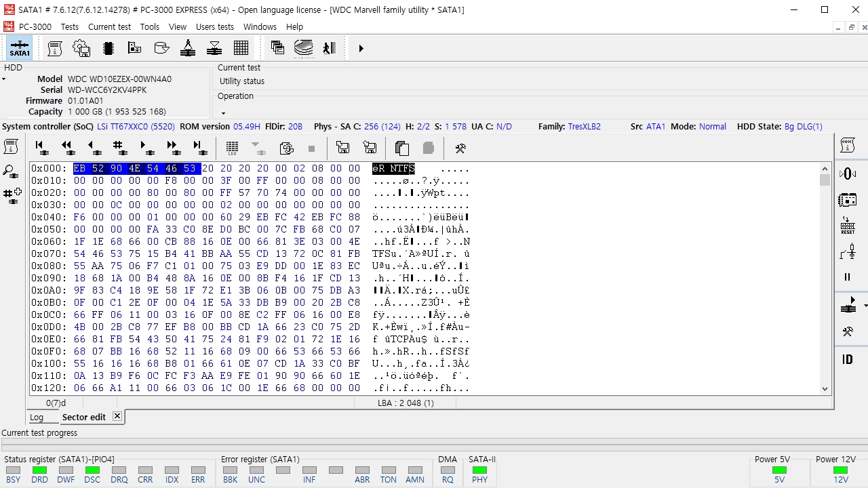
Task: Click the copy icon in sector toolbar
Action: tap(402, 148)
